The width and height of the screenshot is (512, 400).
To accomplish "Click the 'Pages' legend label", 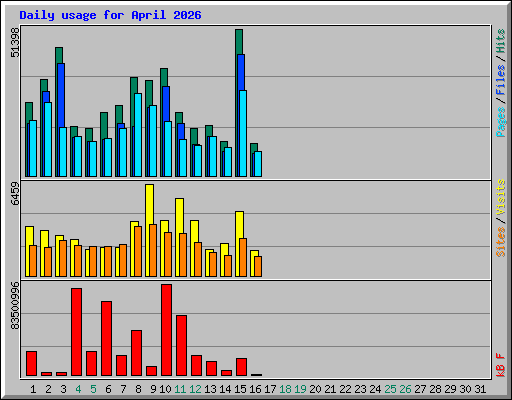I will (501, 122).
